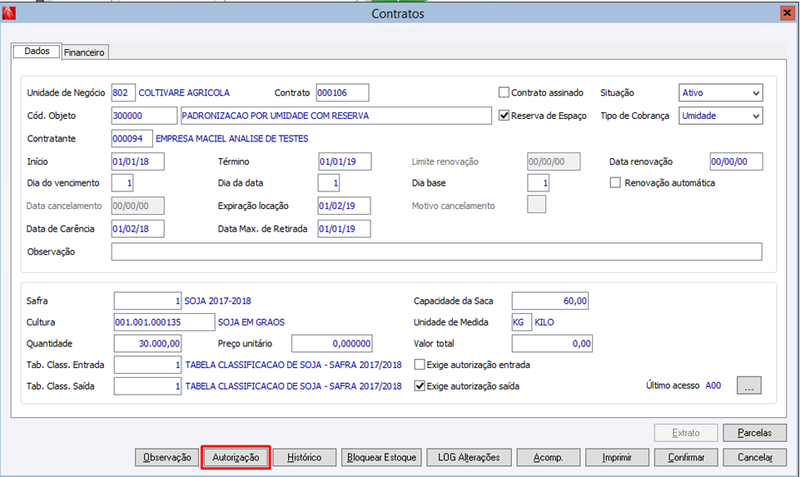This screenshot has width=800, height=477.
Task: Confirm the contract with Confirmar
Action: (x=686, y=457)
